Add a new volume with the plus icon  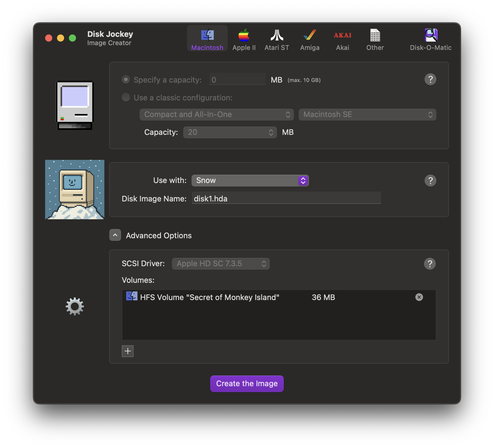[128, 351]
